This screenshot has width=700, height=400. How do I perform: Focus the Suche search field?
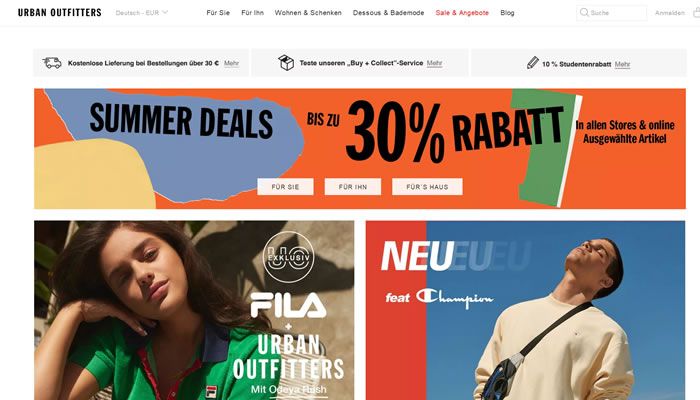611,12
